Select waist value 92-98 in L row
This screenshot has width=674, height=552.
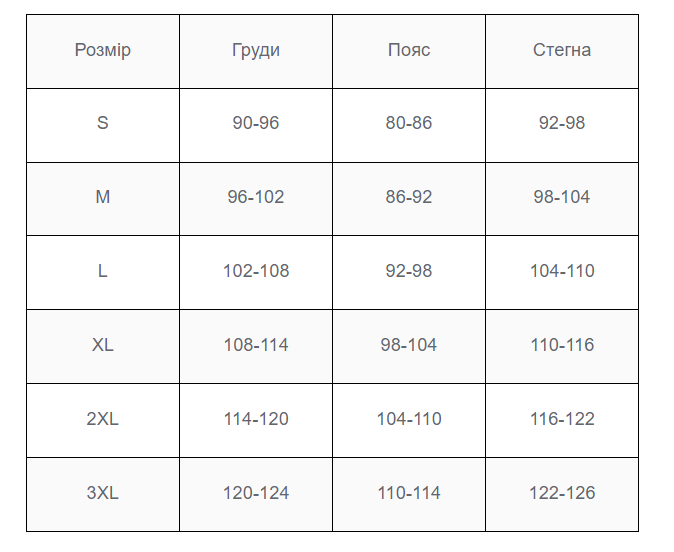(409, 271)
